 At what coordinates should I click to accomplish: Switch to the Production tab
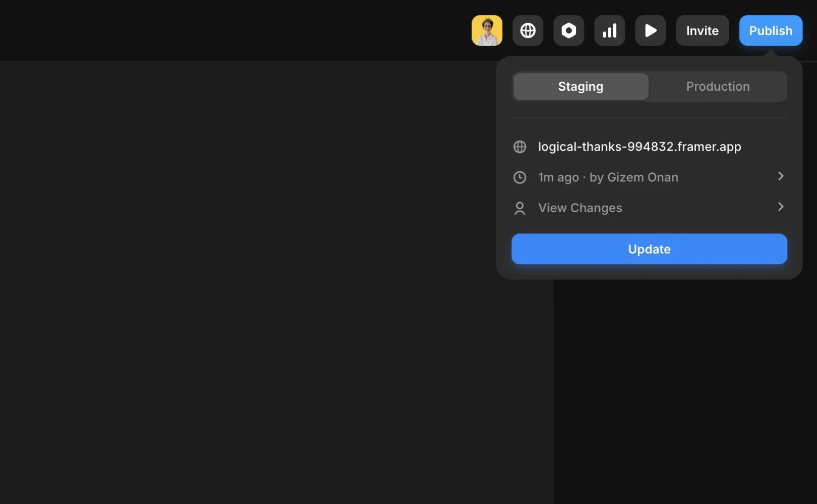pyautogui.click(x=718, y=86)
